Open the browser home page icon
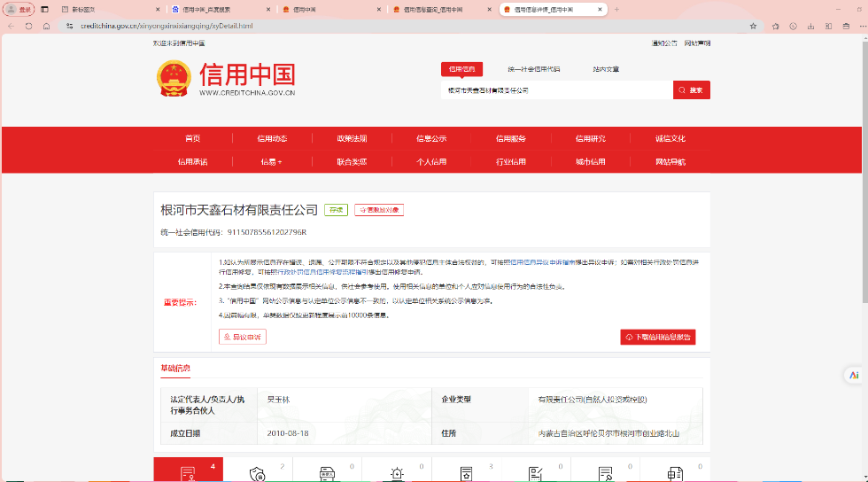This screenshot has height=482, width=868. point(46,26)
